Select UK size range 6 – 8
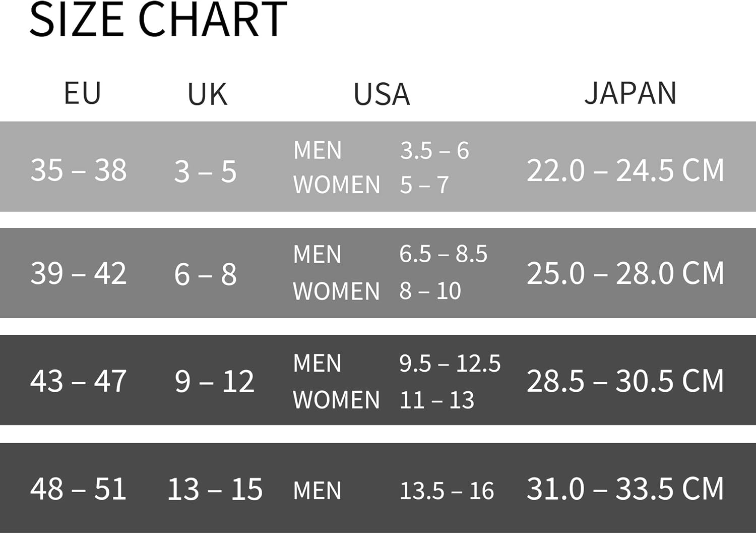The height and width of the screenshot is (534, 756). (205, 275)
